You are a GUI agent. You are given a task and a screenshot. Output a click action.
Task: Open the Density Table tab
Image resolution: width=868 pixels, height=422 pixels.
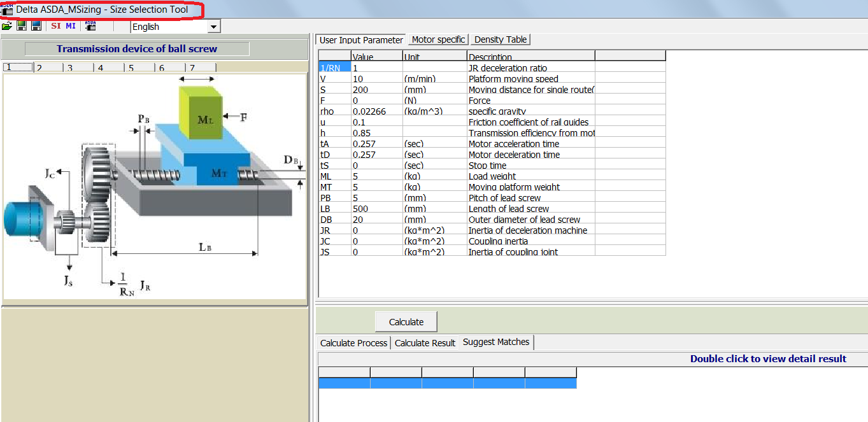pos(501,39)
